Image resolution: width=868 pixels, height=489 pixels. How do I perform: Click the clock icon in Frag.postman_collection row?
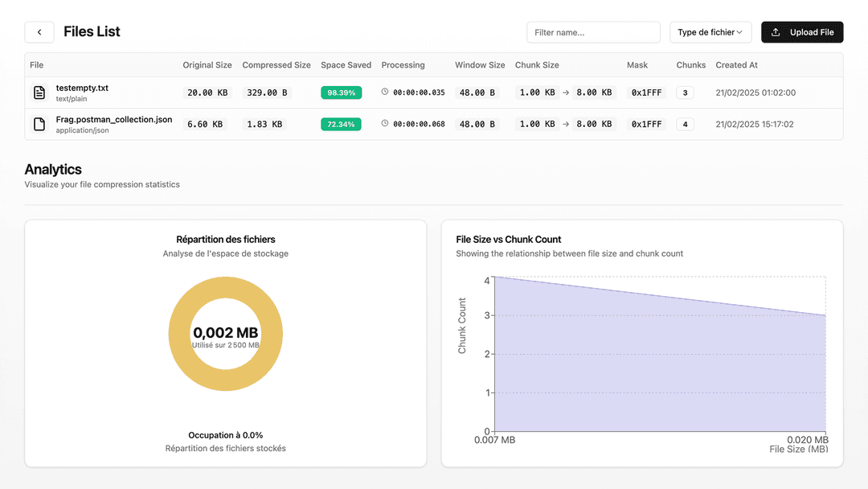click(x=385, y=123)
